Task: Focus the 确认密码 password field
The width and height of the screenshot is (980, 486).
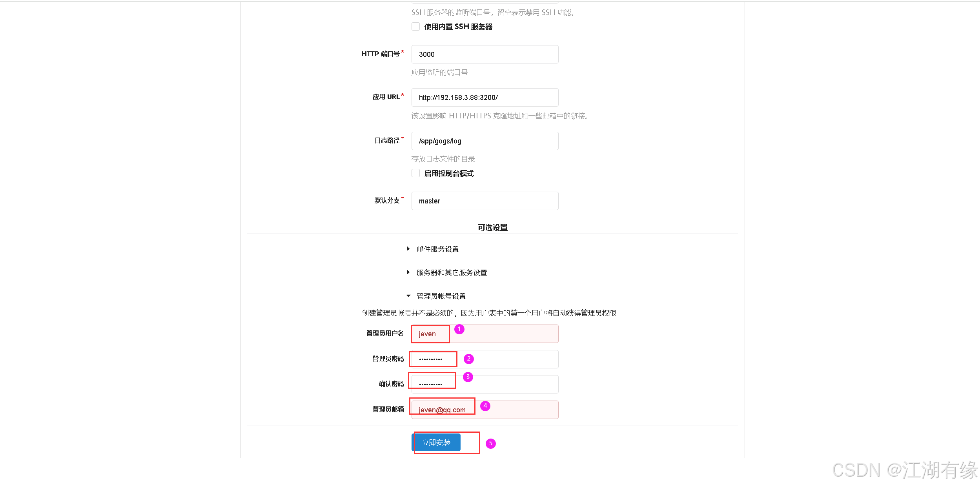Action: click(x=485, y=384)
